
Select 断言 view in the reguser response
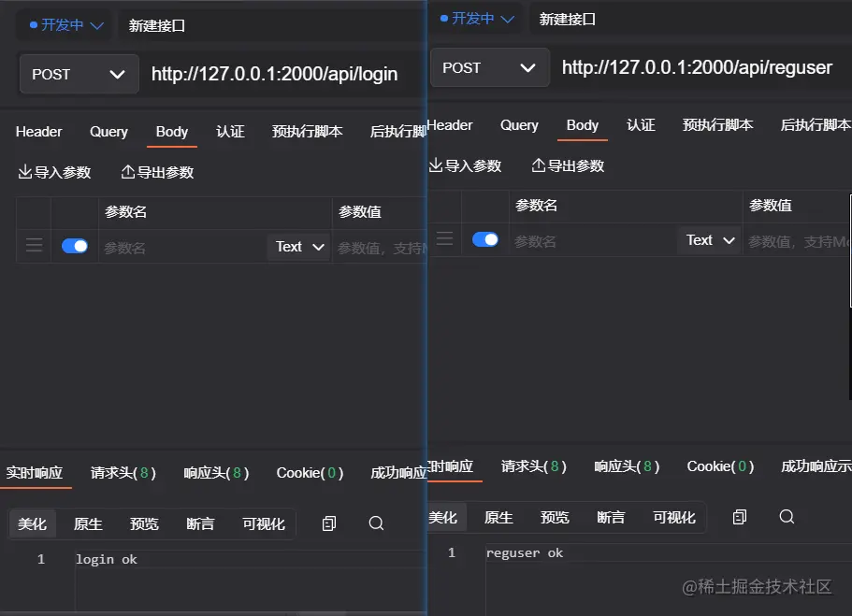pos(612,517)
